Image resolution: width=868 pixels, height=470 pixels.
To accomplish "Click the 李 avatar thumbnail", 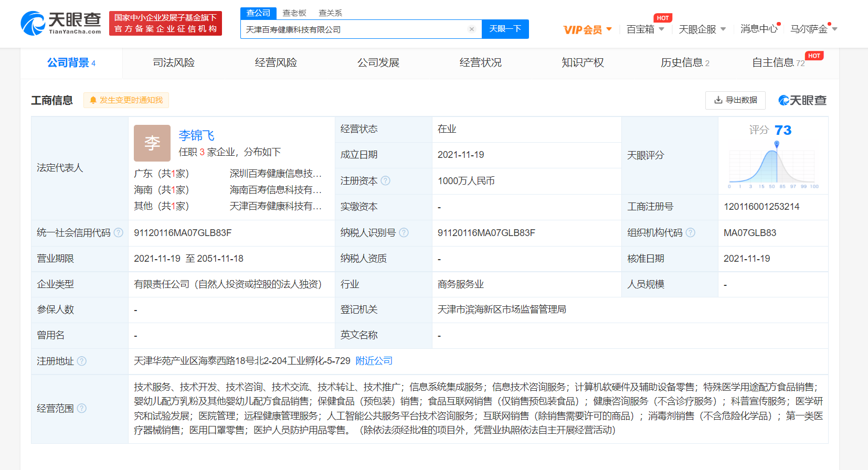I will tap(152, 143).
